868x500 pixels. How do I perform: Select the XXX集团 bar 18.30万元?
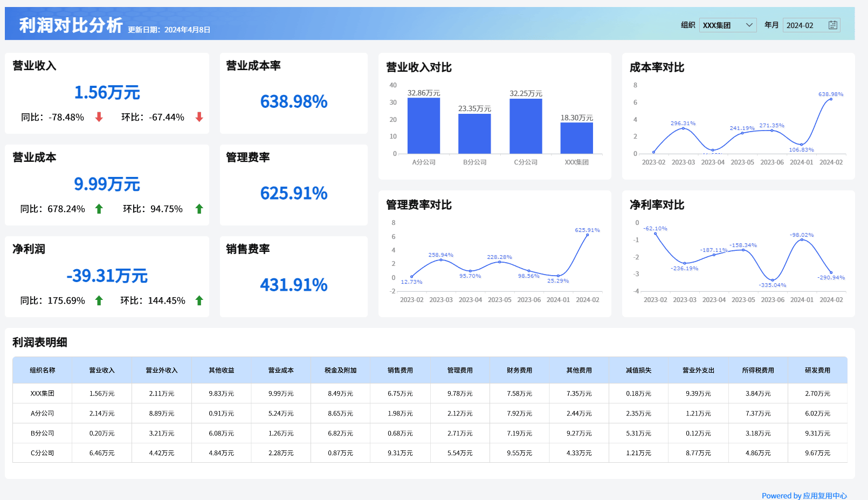[577, 138]
